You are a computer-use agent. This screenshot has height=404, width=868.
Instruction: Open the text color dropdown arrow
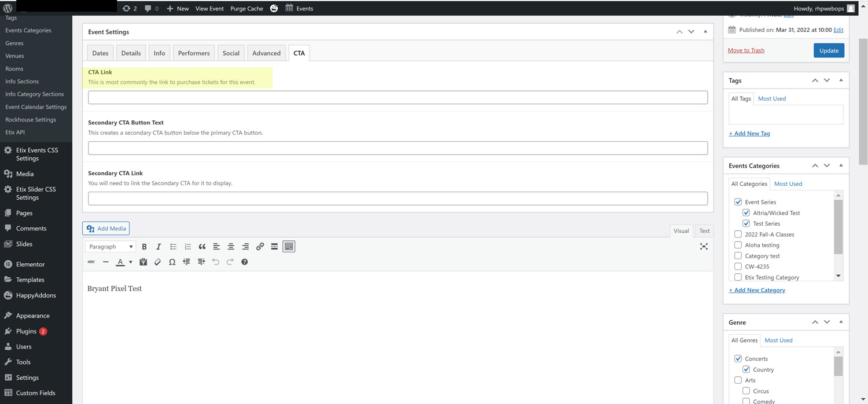point(130,262)
